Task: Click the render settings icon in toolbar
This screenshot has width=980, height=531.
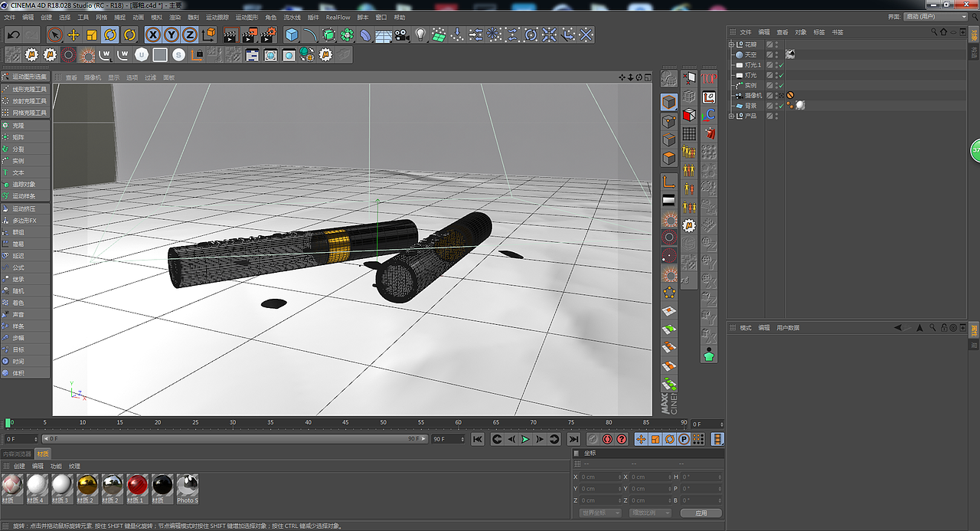Action: [268, 34]
